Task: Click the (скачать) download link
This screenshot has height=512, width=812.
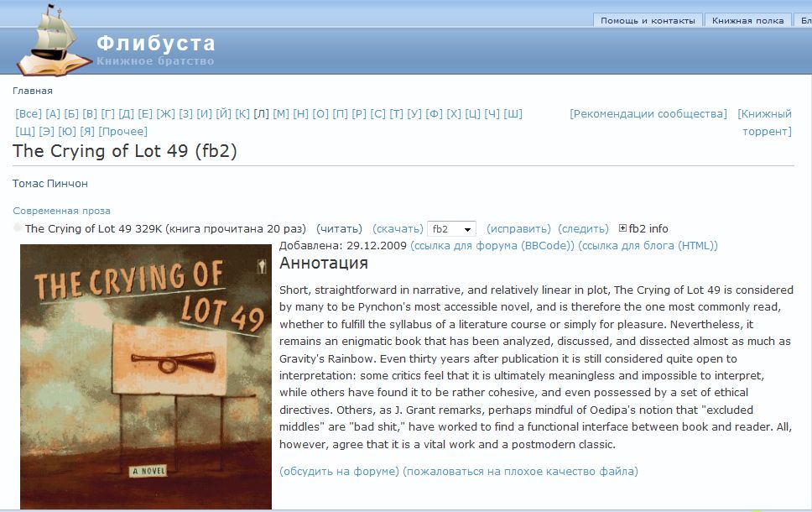Action: [x=398, y=228]
